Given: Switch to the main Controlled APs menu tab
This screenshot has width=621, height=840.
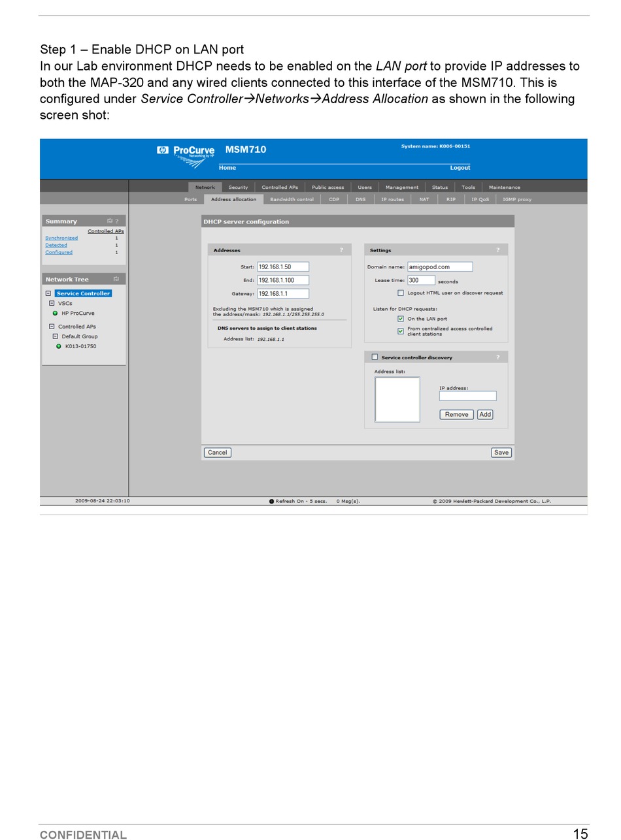Looking at the screenshot, I should coord(280,187).
